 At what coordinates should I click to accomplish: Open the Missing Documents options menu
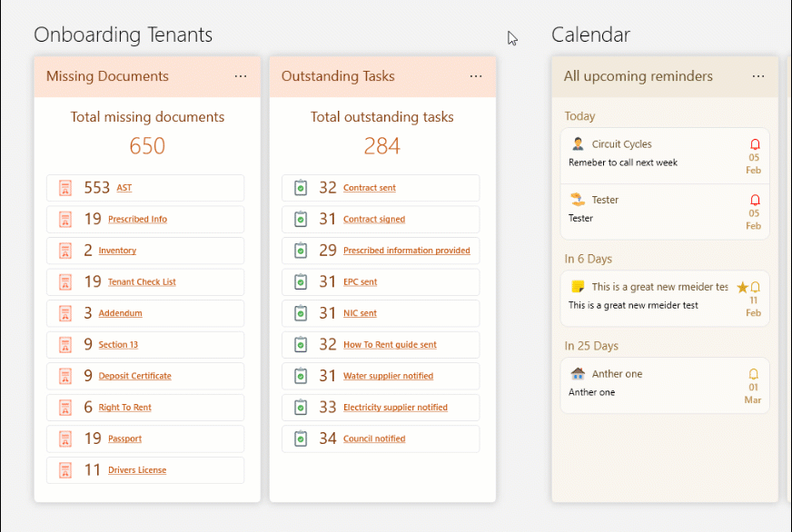241,76
